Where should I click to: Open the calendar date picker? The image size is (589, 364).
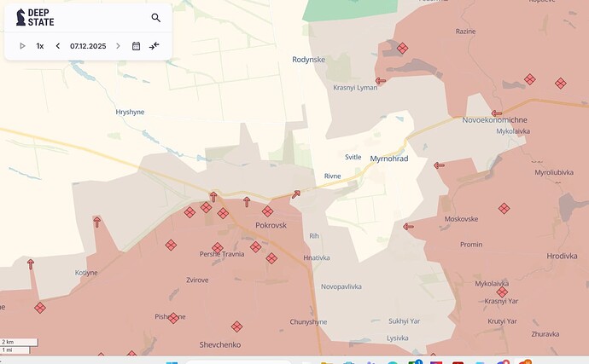coord(136,46)
